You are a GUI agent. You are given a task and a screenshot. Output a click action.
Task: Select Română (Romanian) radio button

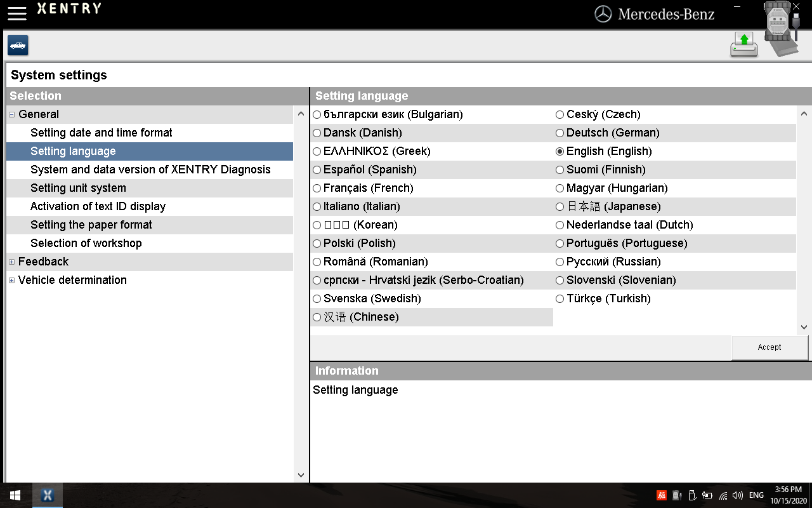[317, 262]
